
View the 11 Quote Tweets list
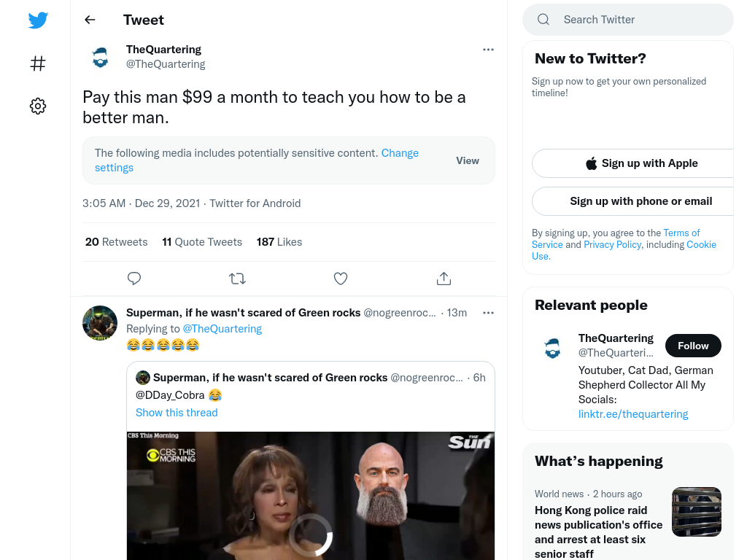coord(202,242)
